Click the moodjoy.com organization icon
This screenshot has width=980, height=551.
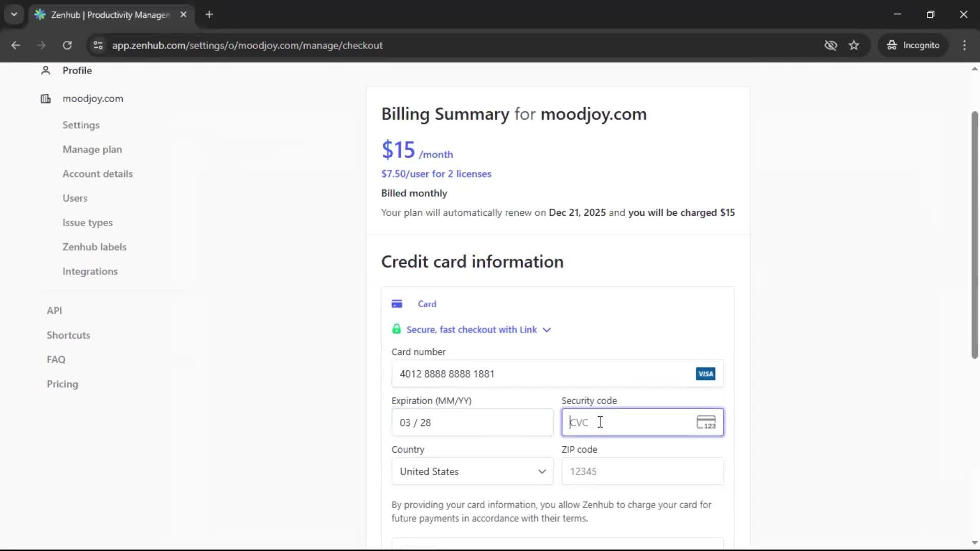[x=45, y=98]
